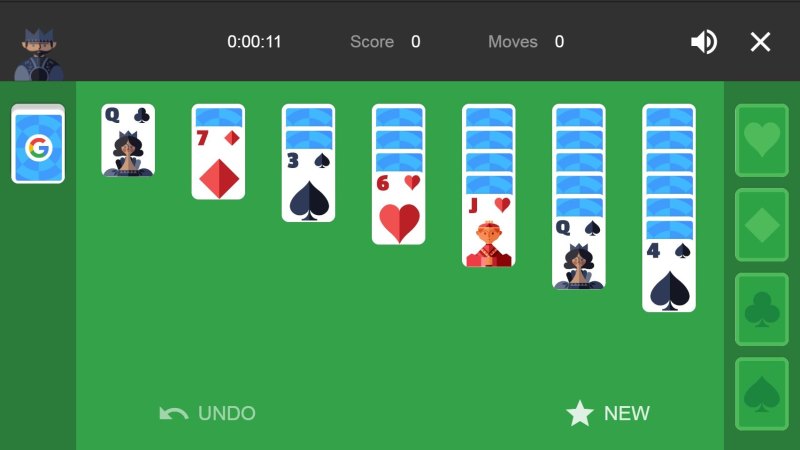
Task: Select the hearts foundation slot
Action: [762, 140]
